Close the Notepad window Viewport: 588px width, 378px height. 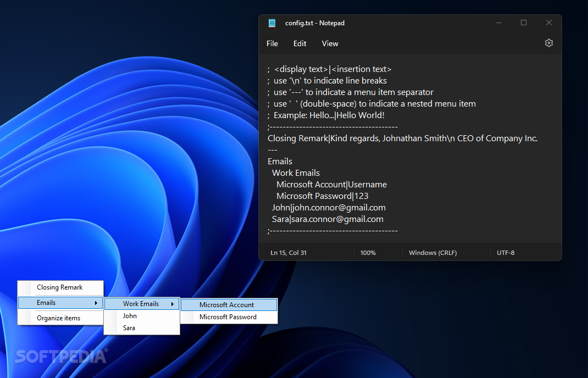(x=548, y=23)
